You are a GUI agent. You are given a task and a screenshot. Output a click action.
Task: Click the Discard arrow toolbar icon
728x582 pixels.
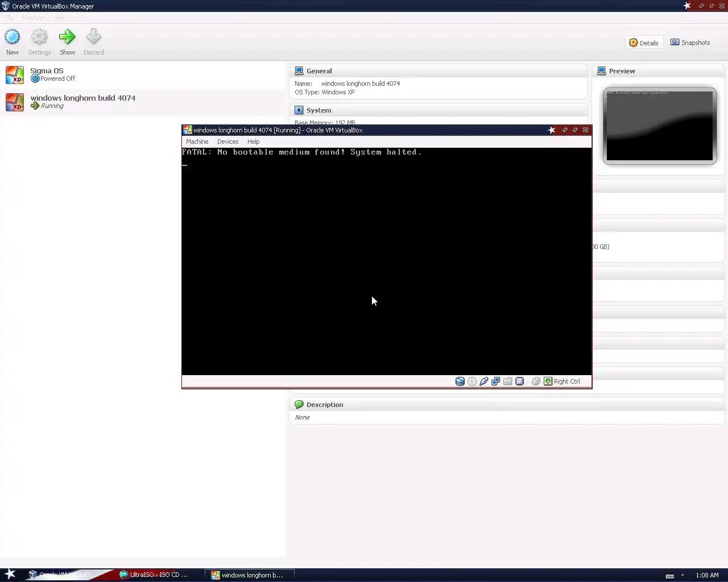click(93, 37)
